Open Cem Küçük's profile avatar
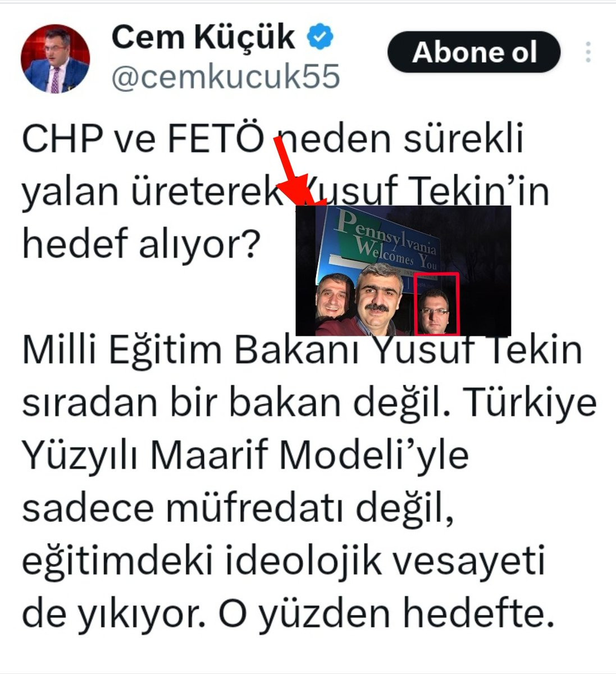This screenshot has height=674, width=616. click(x=55, y=58)
